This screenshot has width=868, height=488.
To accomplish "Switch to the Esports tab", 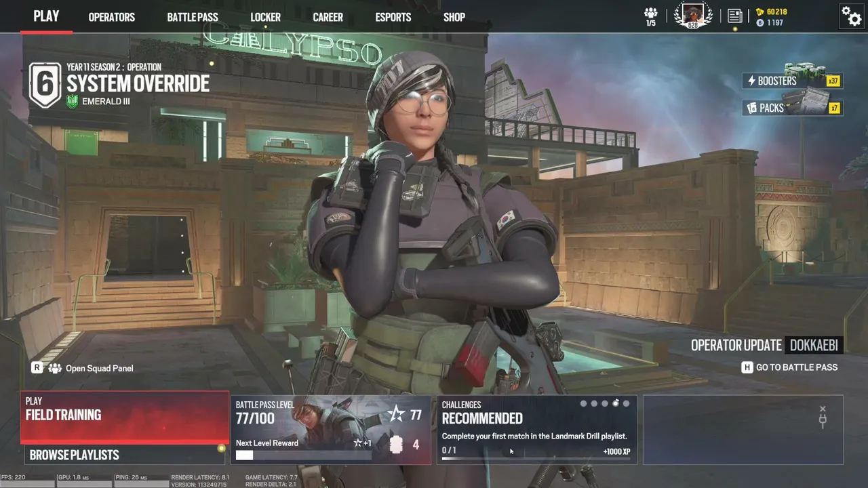I will click(x=393, y=17).
